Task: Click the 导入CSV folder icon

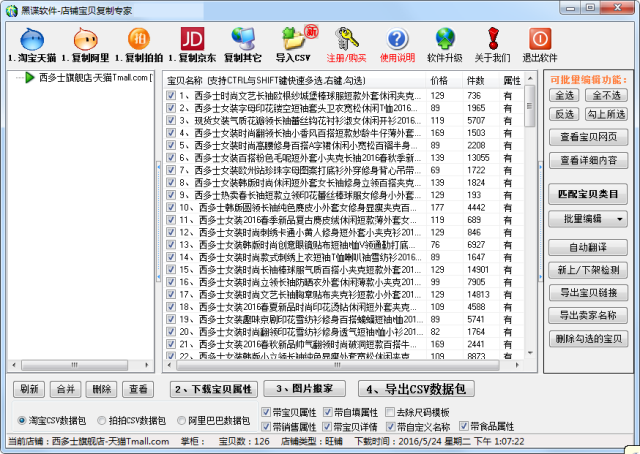Action: pyautogui.click(x=293, y=39)
